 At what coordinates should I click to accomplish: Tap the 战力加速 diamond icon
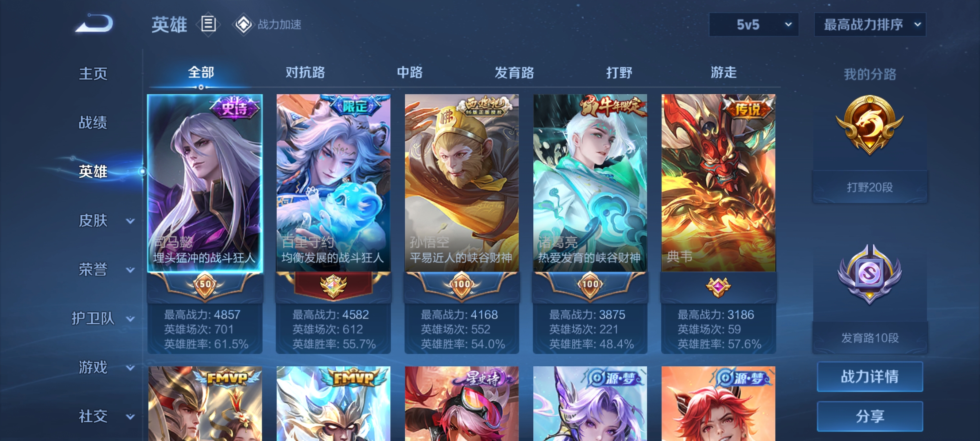(243, 24)
